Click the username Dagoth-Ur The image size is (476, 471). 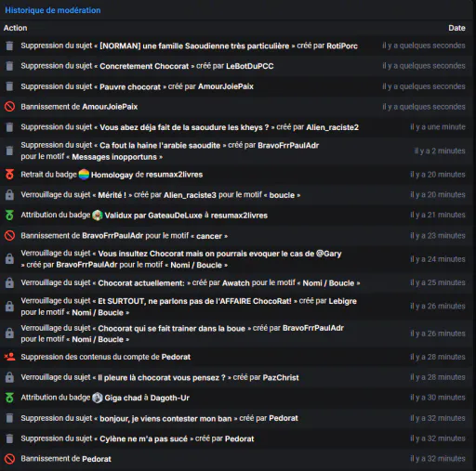pyautogui.click(x=170, y=398)
